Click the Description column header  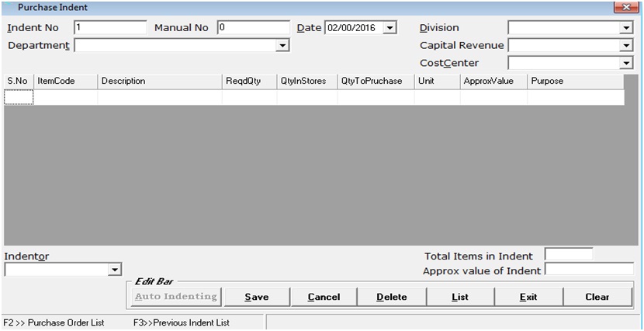[x=160, y=81]
